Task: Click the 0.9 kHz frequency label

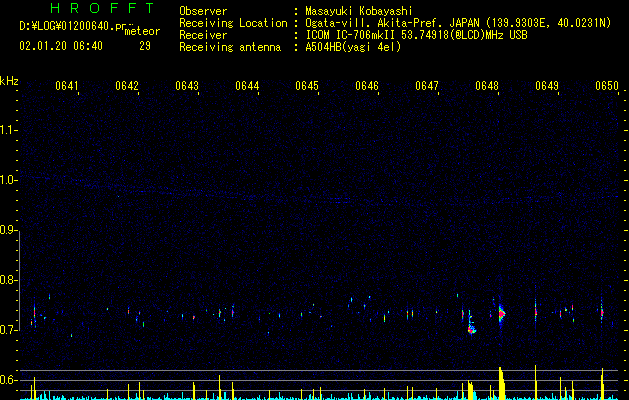Action: (x=8, y=230)
